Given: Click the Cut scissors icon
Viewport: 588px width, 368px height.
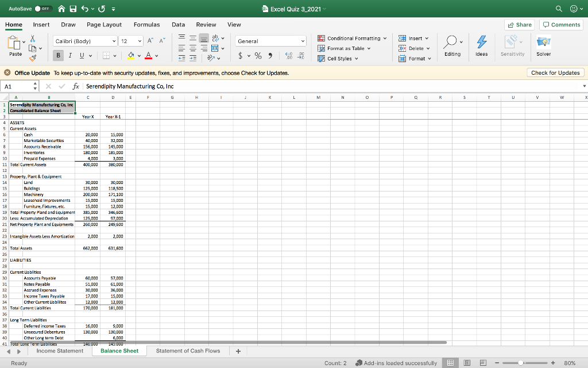Looking at the screenshot, I should 33,39.
